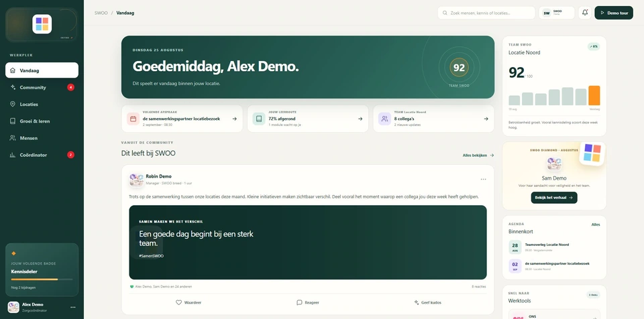The width and height of the screenshot is (644, 319).
Task: Open the volgende afspraak card arrow
Action: [x=235, y=119]
